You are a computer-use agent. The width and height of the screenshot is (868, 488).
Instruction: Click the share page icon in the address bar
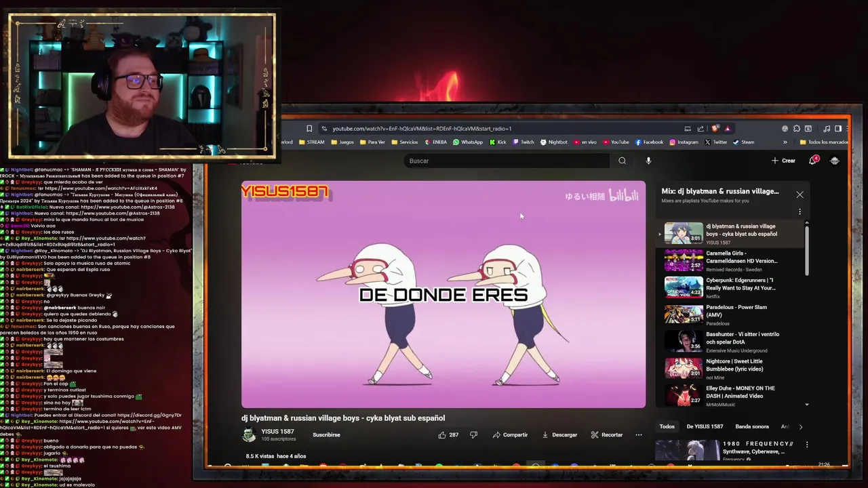click(701, 128)
